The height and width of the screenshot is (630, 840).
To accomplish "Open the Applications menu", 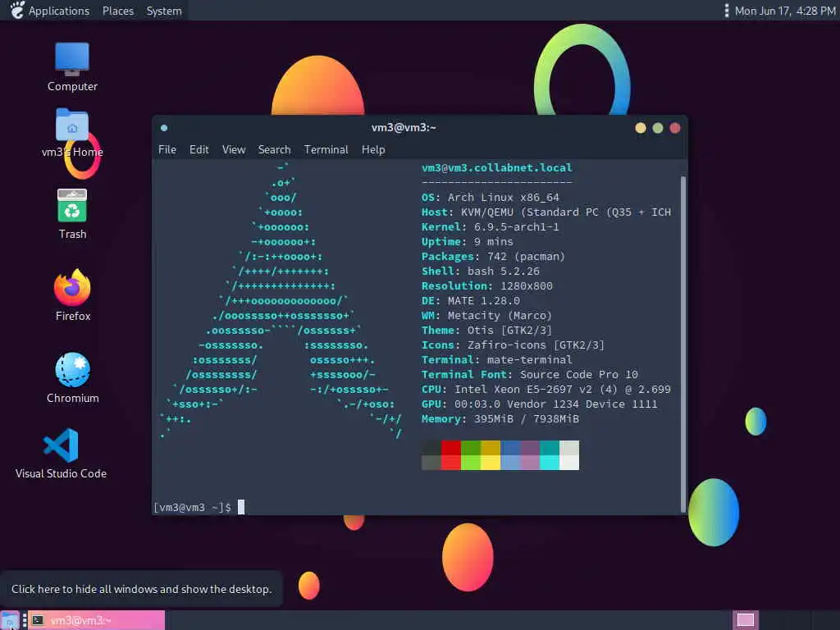I will (59, 11).
